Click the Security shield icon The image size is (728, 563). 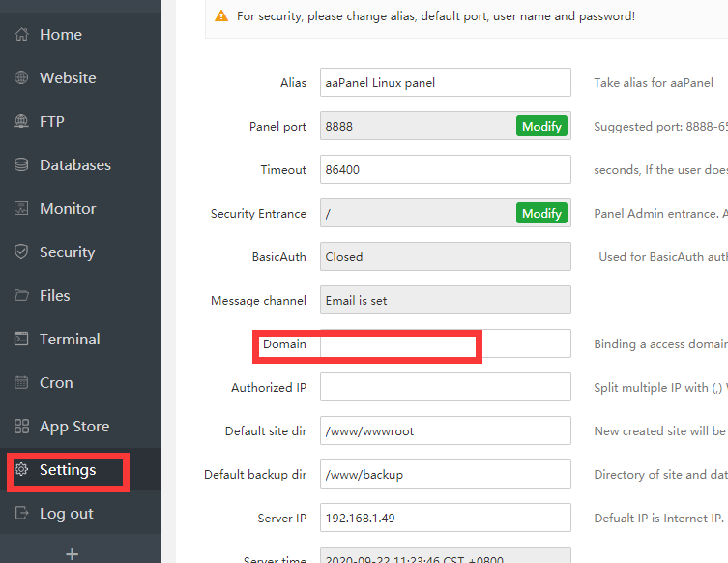(x=21, y=252)
